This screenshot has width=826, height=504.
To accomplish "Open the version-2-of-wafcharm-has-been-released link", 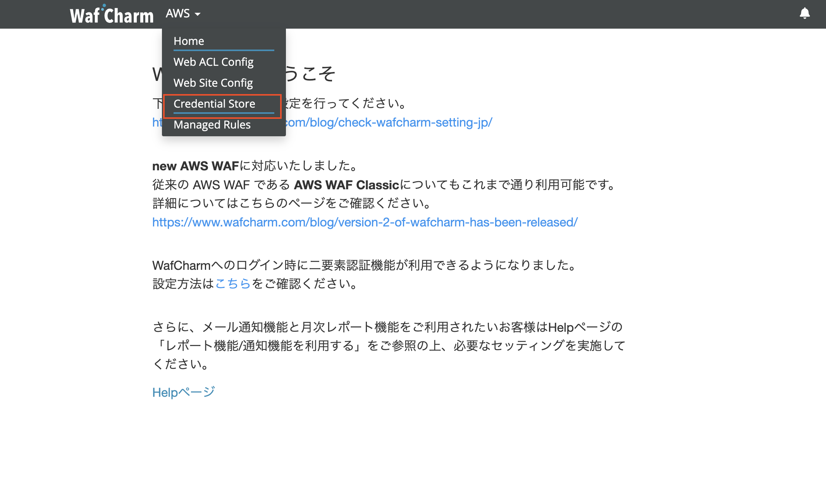I will 365,222.
